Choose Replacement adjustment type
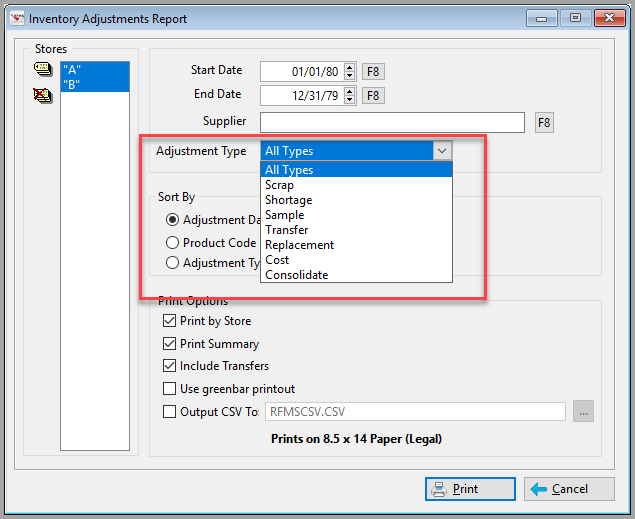This screenshot has width=635, height=519. tap(356, 245)
